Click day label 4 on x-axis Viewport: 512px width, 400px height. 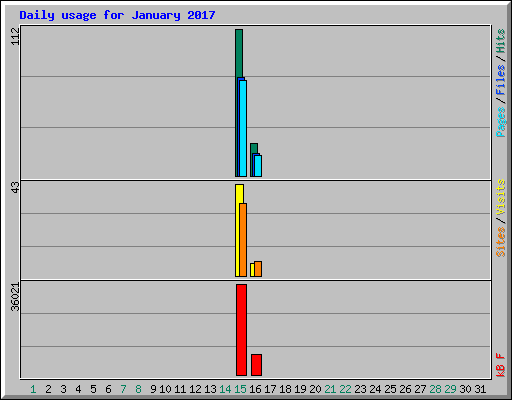click(x=78, y=389)
